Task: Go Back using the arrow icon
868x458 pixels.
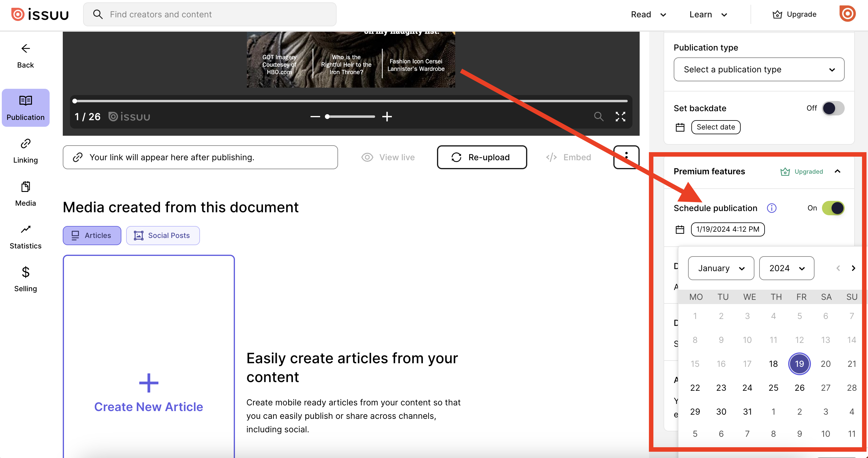Action: (26, 48)
